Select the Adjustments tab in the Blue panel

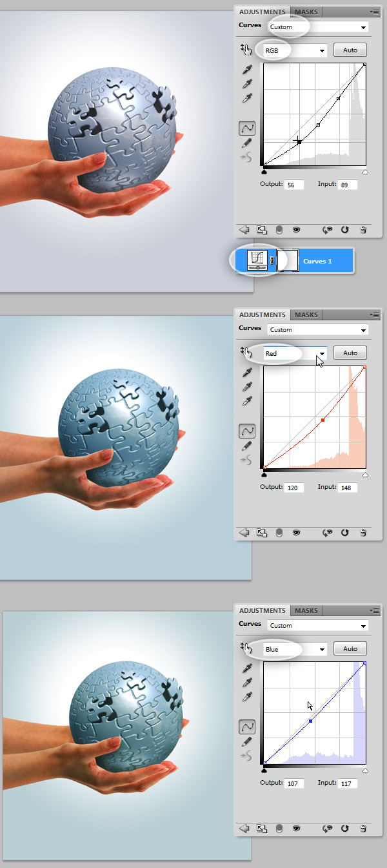point(262,610)
